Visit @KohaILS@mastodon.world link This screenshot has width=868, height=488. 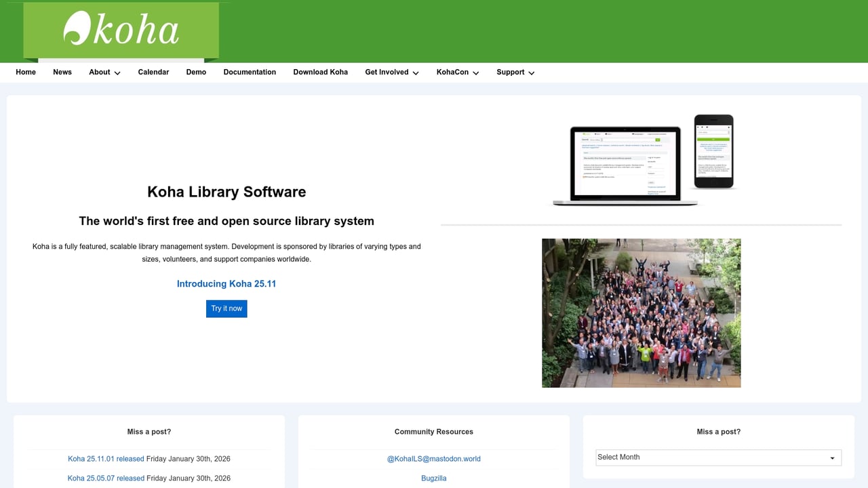click(434, 459)
